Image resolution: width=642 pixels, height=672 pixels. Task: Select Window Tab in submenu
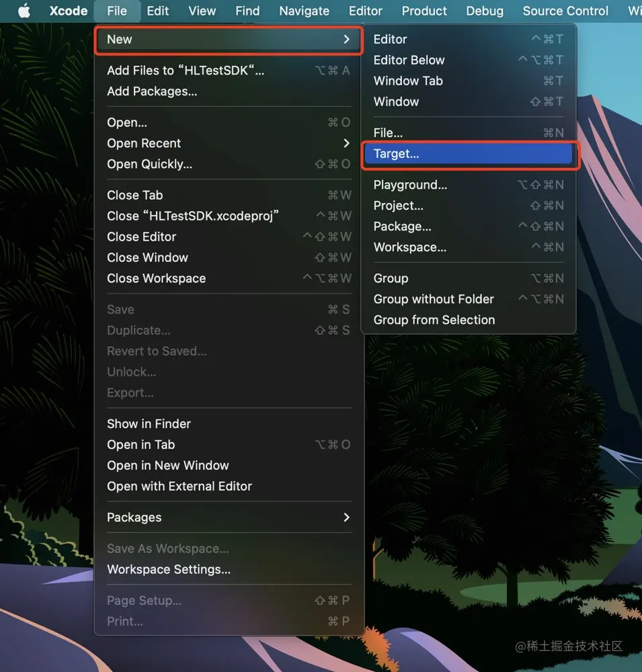tap(469, 81)
